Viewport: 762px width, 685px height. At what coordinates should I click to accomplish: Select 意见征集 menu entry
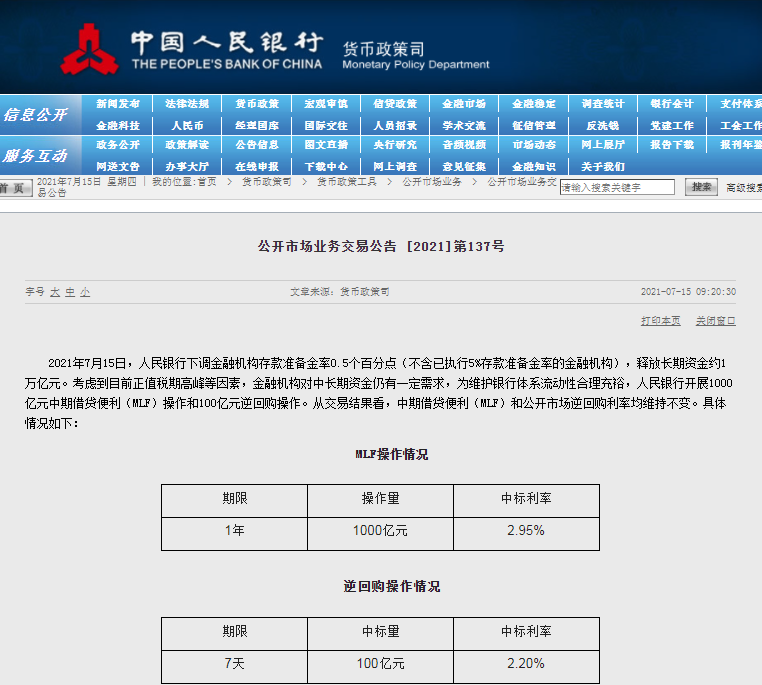point(464,167)
